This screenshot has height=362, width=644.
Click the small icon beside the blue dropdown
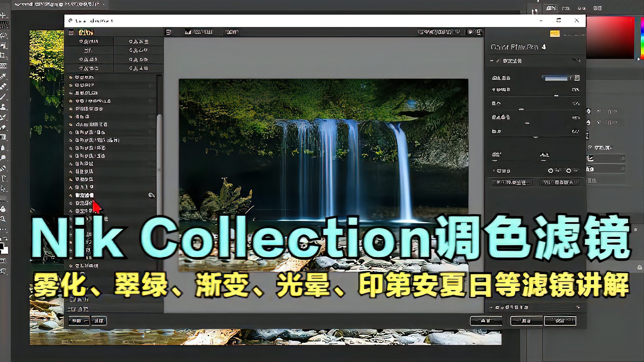coord(577,78)
